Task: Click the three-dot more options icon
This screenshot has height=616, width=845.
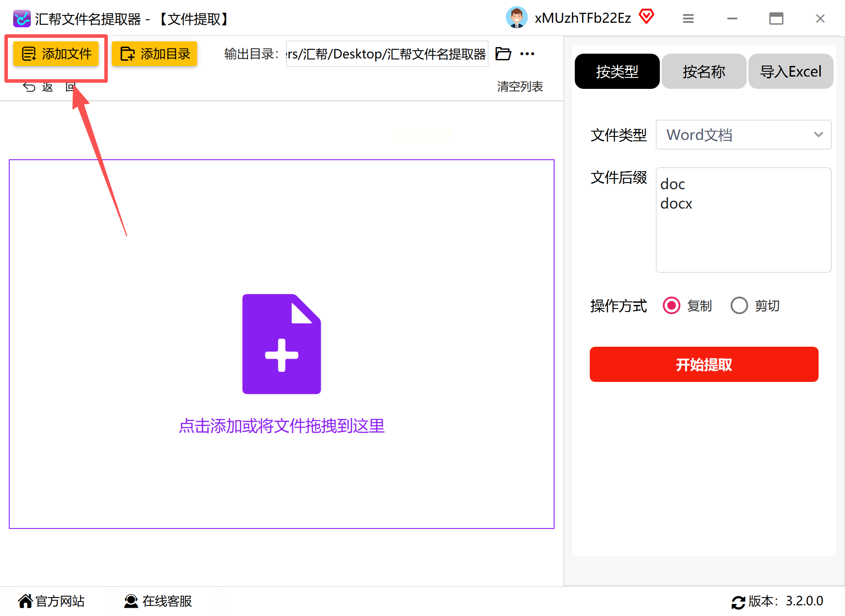Action: point(527,54)
